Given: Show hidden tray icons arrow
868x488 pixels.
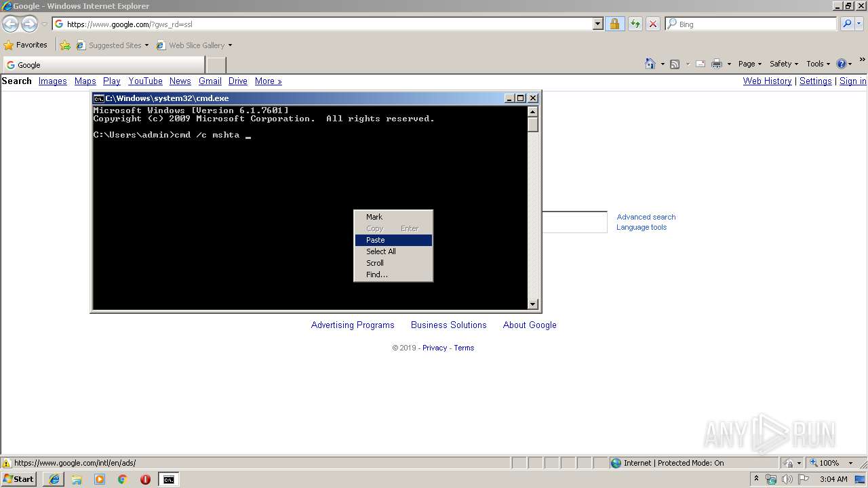Looking at the screenshot, I should [x=756, y=479].
